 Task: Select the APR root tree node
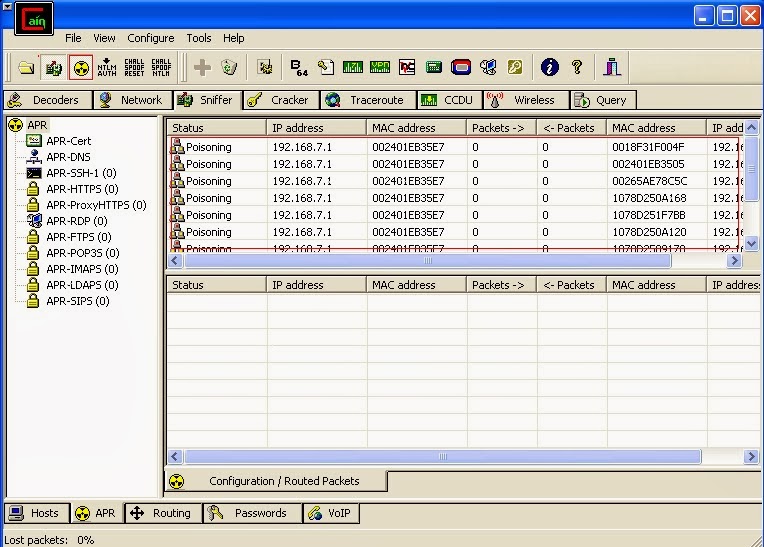[x=37, y=125]
